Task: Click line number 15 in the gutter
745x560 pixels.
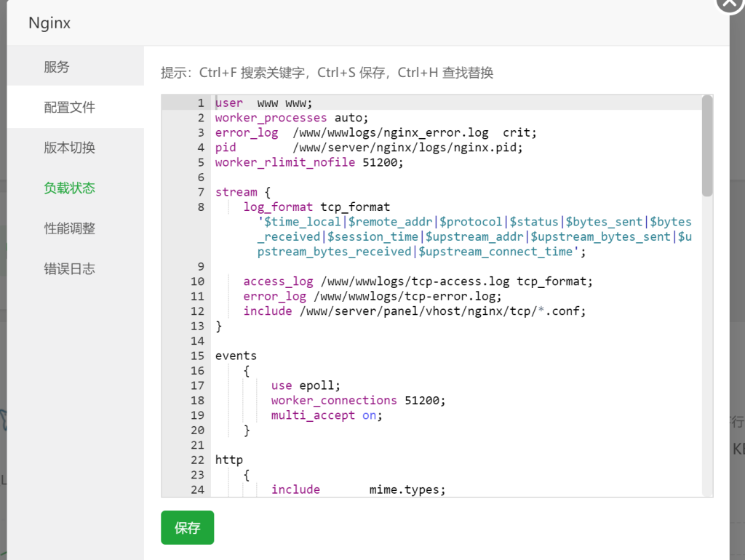Action: (x=198, y=356)
